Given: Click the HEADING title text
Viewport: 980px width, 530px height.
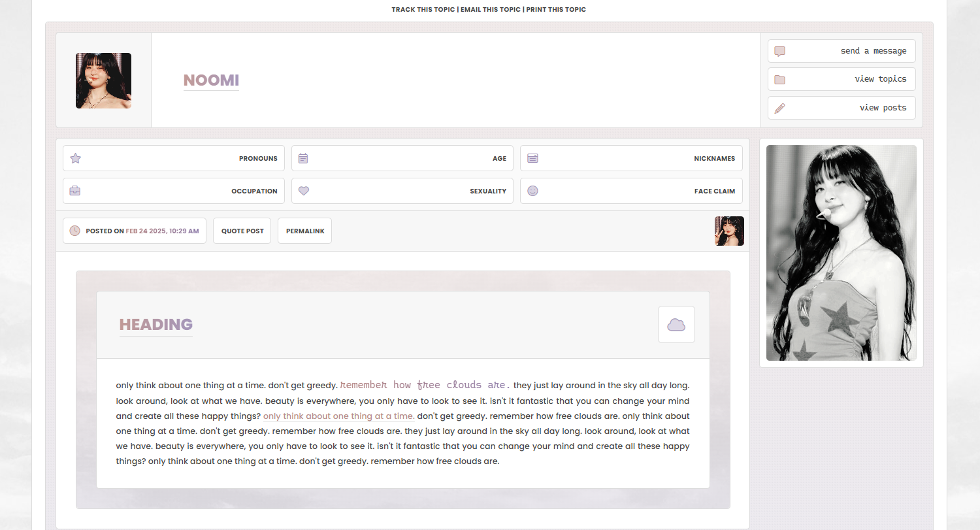Looking at the screenshot, I should 155,325.
